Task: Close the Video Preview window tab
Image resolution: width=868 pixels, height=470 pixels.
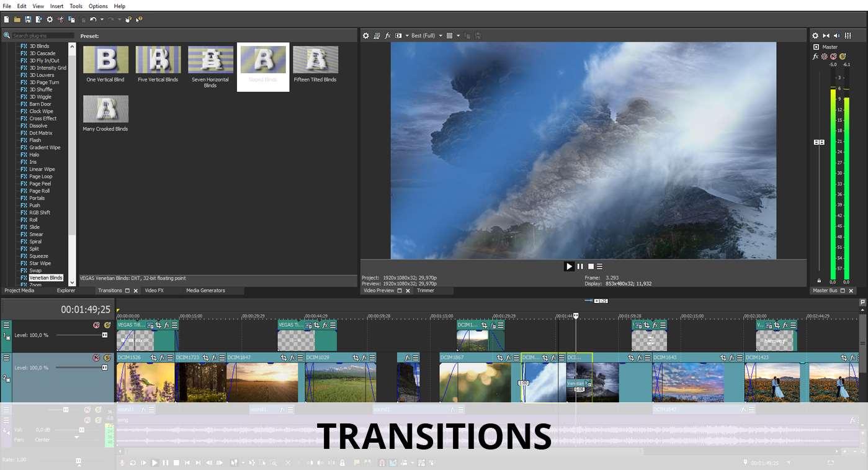Action: click(408, 291)
